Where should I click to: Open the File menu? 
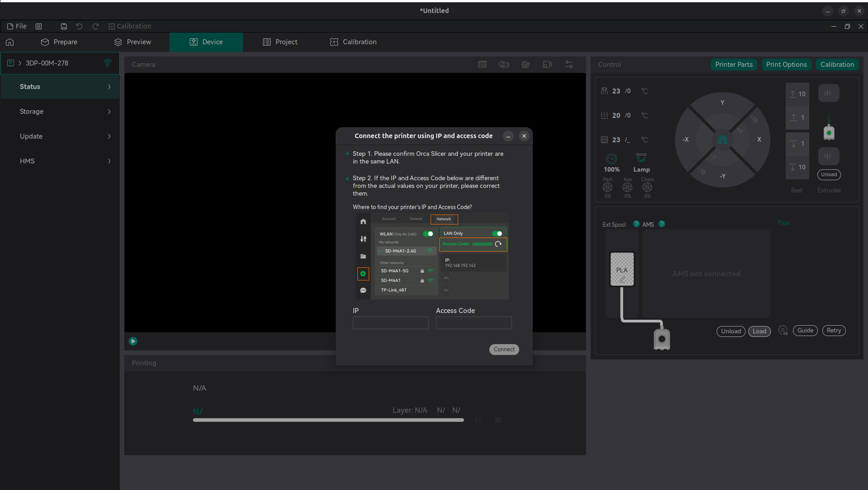pyautogui.click(x=17, y=26)
